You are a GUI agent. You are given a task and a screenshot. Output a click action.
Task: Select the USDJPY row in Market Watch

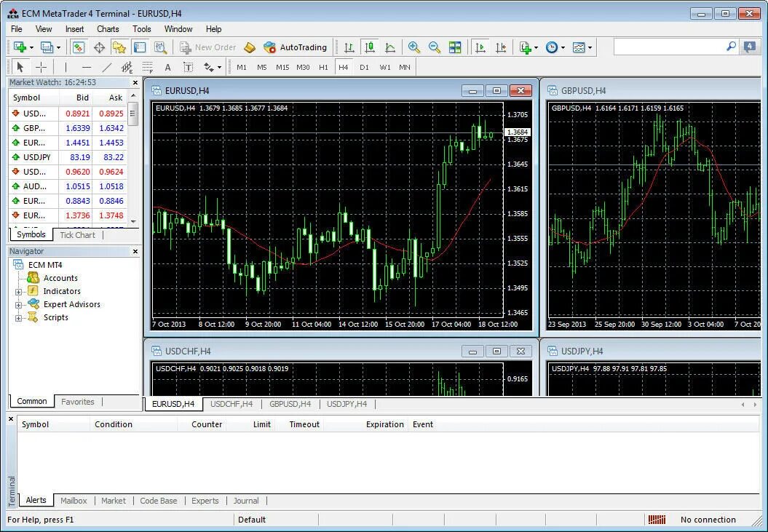tap(68, 157)
